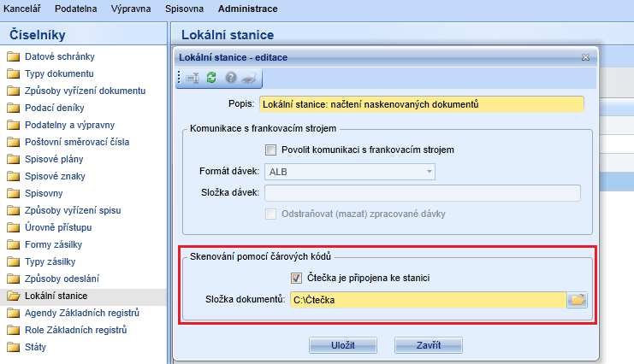Select Formy zásilky item

pos(53,244)
